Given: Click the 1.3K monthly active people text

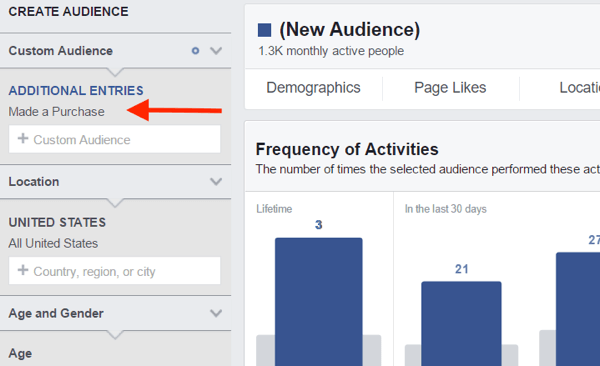Looking at the screenshot, I should pos(331,51).
